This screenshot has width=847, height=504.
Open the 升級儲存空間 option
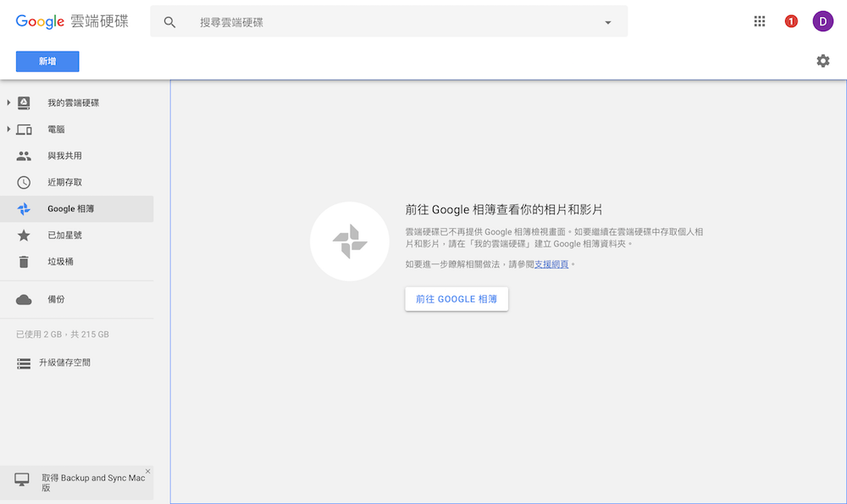click(x=64, y=363)
